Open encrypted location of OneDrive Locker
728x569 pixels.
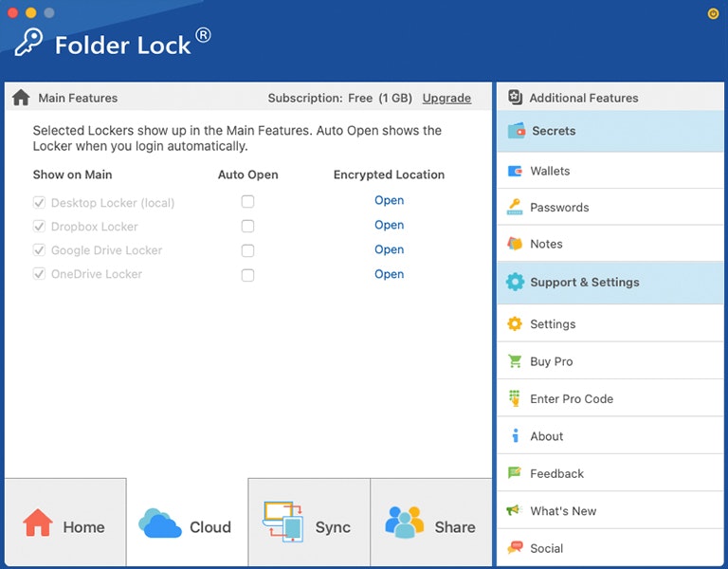[x=389, y=274]
